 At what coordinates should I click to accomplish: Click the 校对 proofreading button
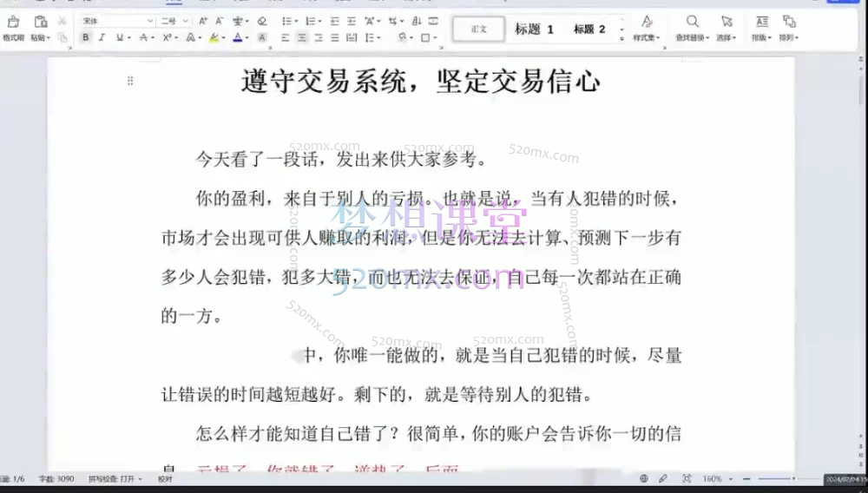coord(165,478)
